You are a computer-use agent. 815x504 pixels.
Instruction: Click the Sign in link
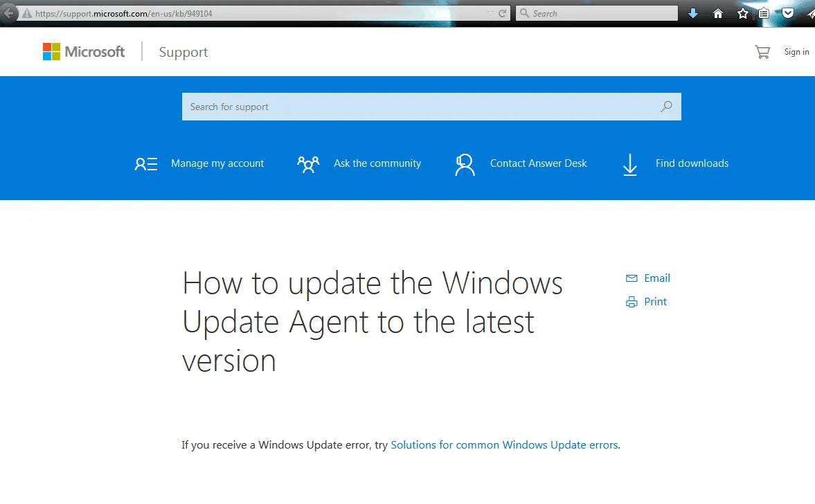click(796, 52)
